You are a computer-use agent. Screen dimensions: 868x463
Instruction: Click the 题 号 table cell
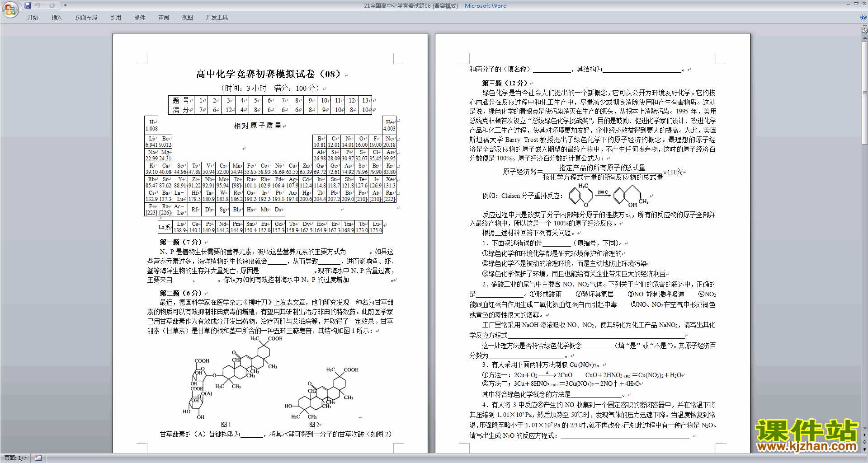click(181, 100)
